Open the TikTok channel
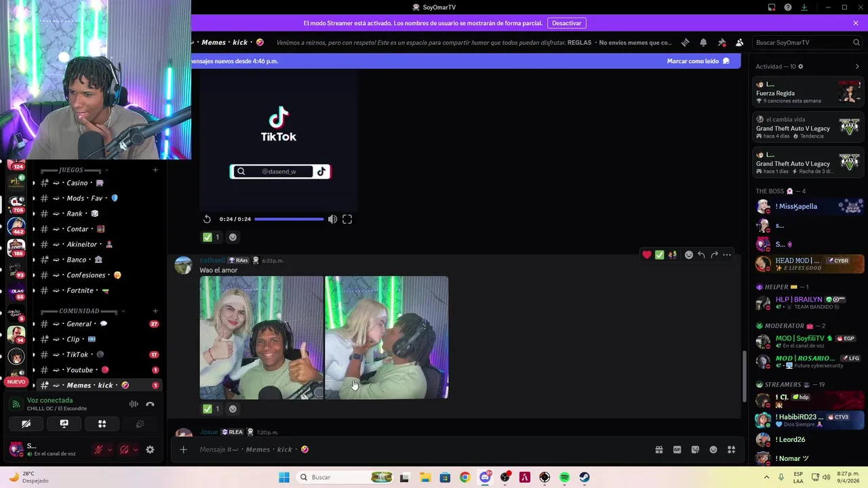The height and width of the screenshot is (488, 868). (x=99, y=354)
